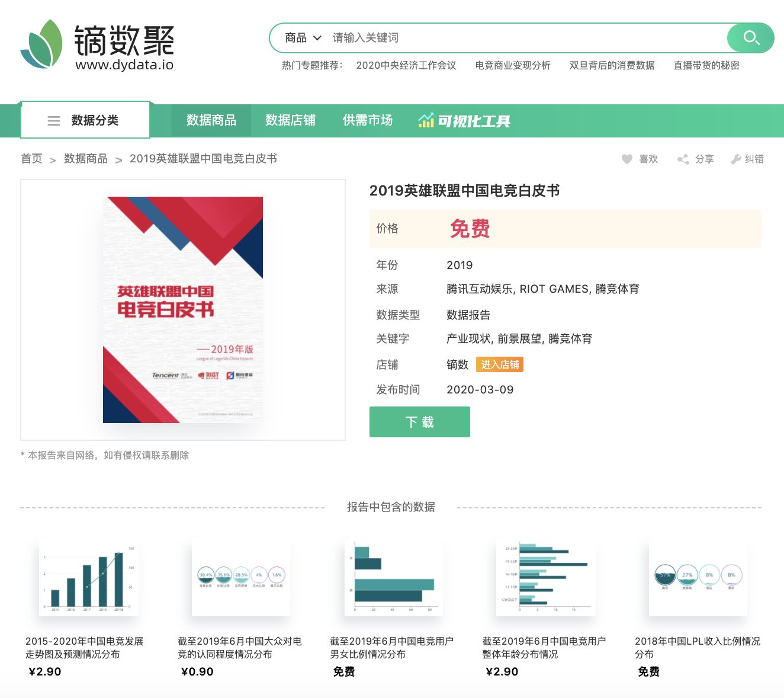
Task: Click the keywords 产业现状, 前景展望, 腾竞体育
Action: [519, 338]
